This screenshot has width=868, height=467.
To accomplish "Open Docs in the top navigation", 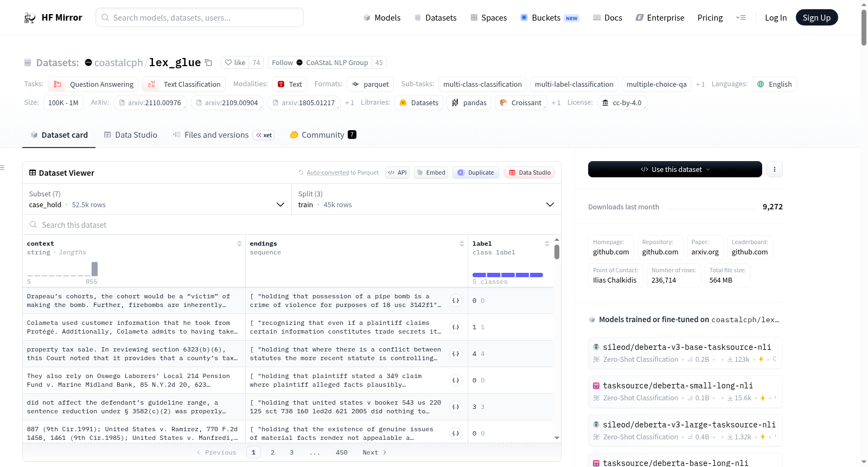I will tap(608, 18).
